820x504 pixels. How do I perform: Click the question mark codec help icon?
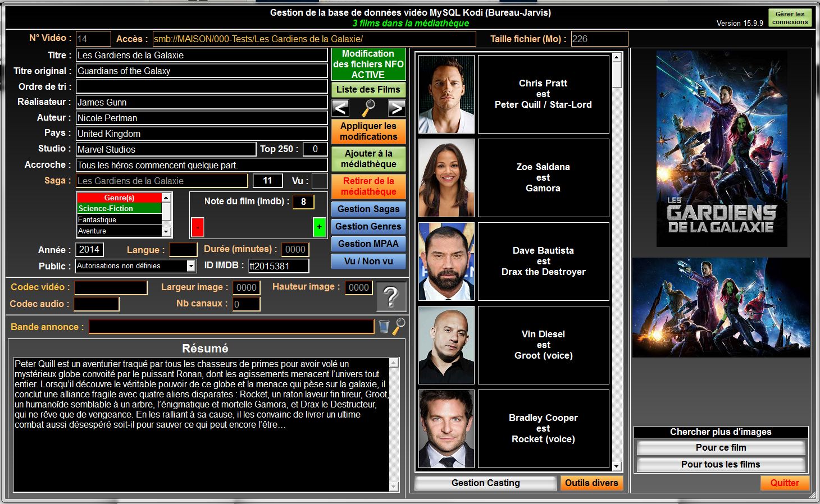(x=391, y=296)
